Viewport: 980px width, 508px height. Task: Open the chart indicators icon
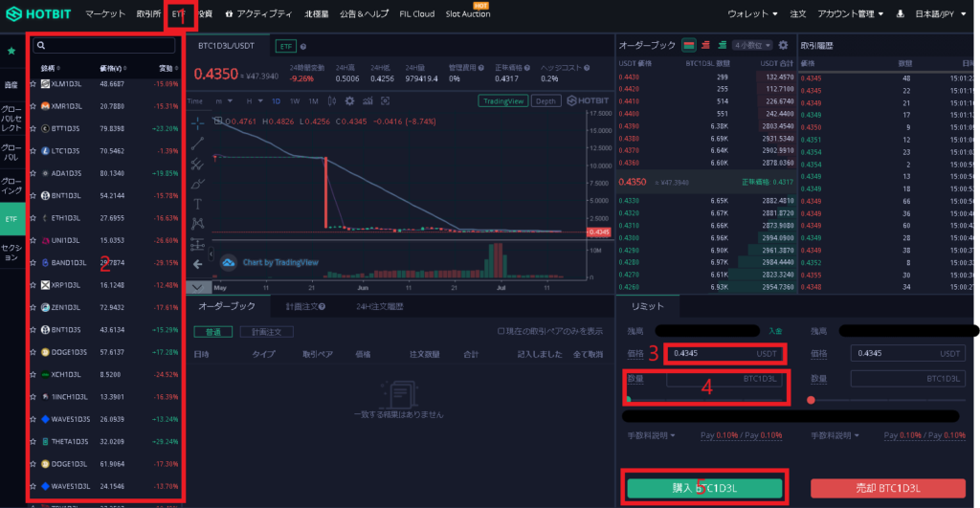tap(367, 100)
